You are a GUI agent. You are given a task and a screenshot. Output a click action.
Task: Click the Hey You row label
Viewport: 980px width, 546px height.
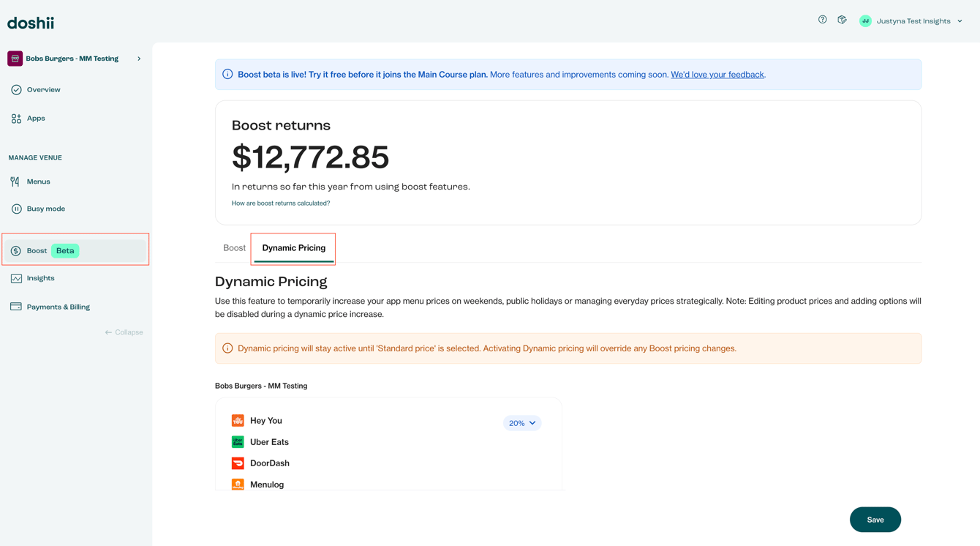[266, 421]
